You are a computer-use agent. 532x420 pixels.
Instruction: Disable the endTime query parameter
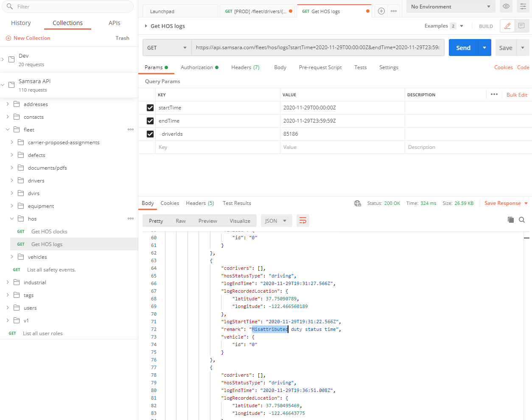tap(150, 120)
